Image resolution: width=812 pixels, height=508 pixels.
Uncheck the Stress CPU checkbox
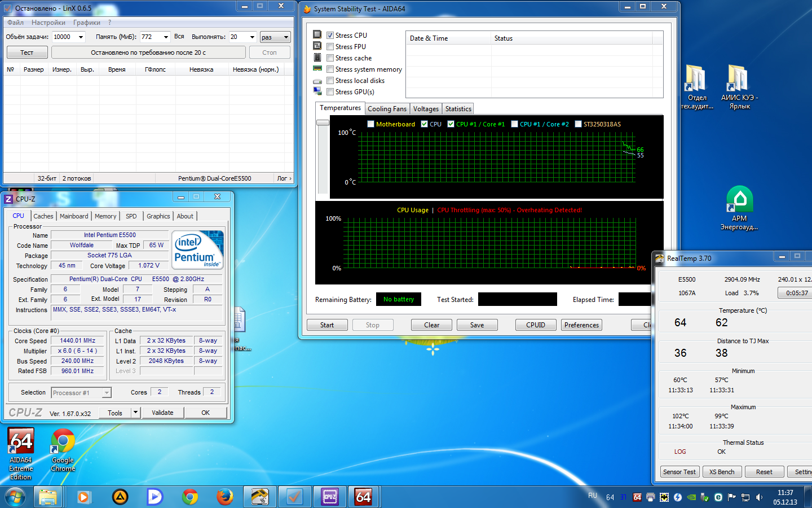(x=330, y=35)
